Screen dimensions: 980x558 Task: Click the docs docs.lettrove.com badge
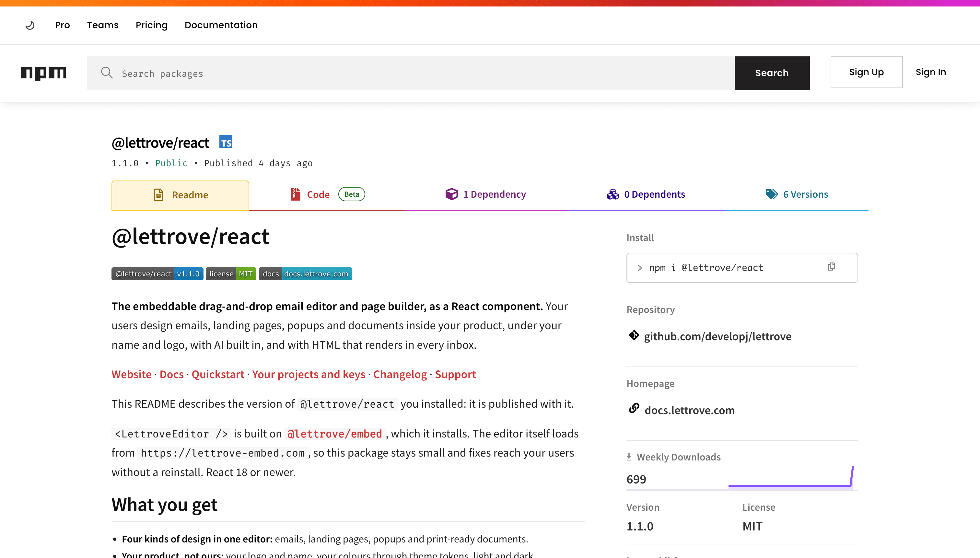point(306,273)
